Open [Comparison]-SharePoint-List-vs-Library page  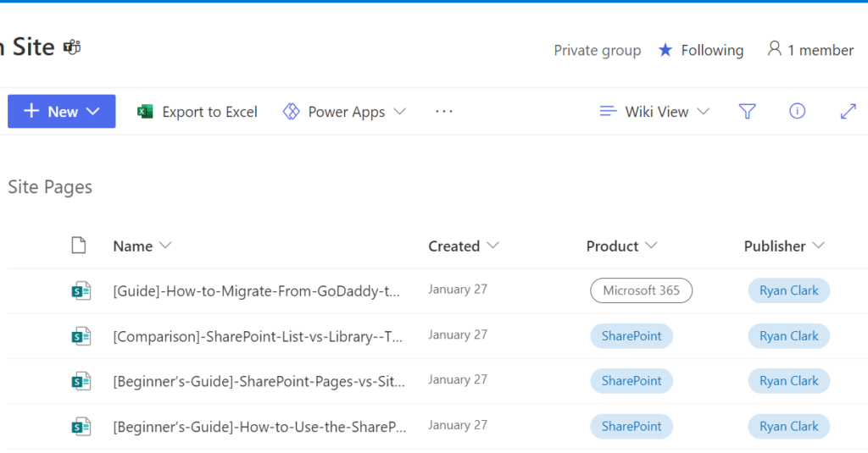coord(258,336)
